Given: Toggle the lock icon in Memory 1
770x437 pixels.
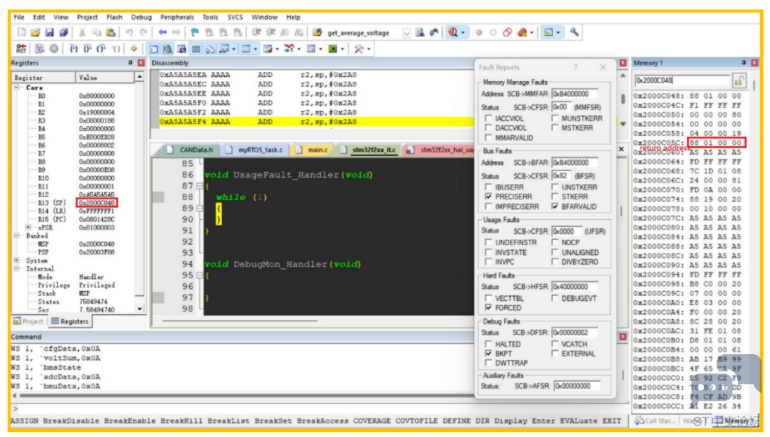Looking at the screenshot, I should 739,80.
